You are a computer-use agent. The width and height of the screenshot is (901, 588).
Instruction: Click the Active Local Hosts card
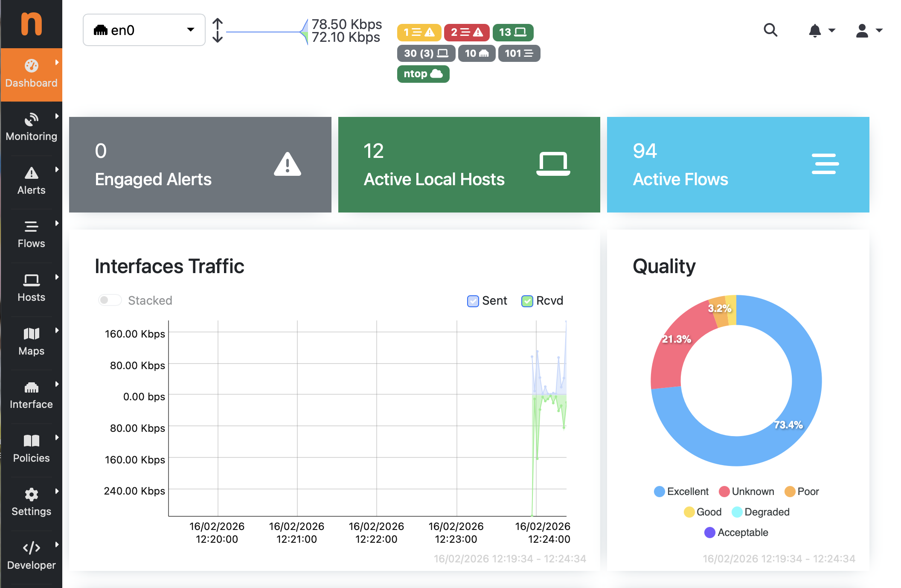pos(469,165)
